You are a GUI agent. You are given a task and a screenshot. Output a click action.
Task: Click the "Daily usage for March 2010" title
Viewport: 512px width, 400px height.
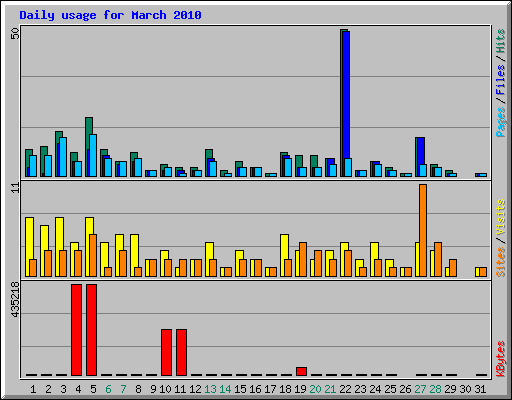click(x=110, y=15)
